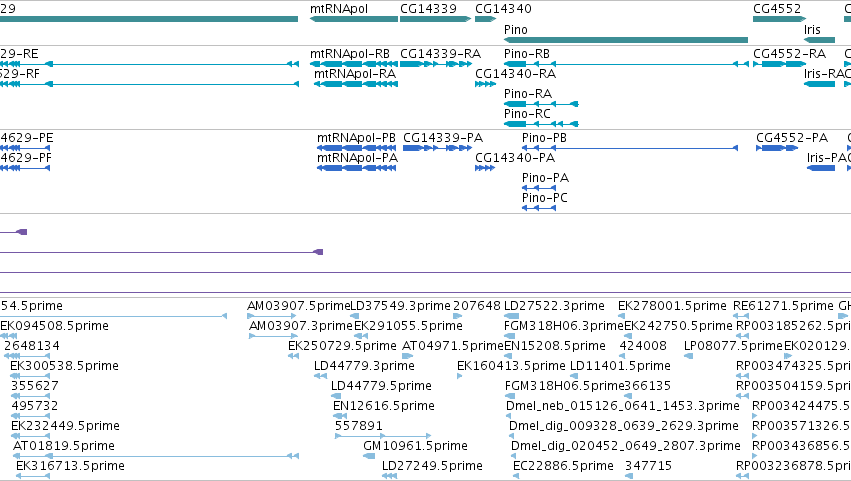Click Dmel_dig_020452_0649_2807.3prime feature
Image resolution: width=851 pixels, height=481 pixels.
click(x=514, y=457)
